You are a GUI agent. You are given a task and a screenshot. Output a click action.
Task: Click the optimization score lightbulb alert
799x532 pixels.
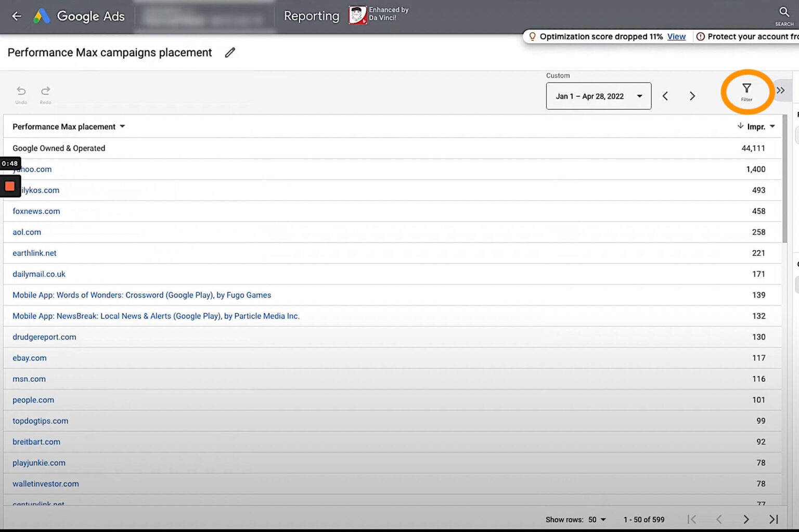pyautogui.click(x=532, y=36)
